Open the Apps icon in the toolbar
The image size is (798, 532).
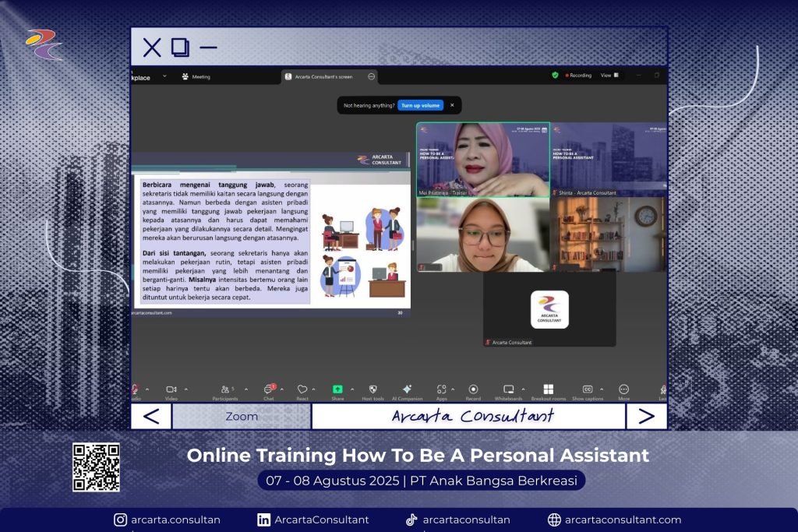[x=441, y=389]
